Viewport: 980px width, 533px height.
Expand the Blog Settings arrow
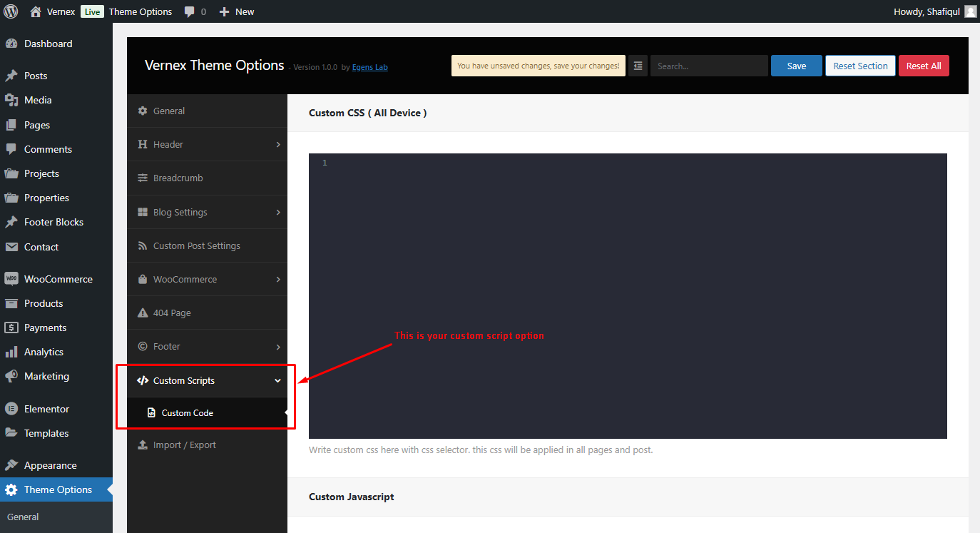(278, 212)
